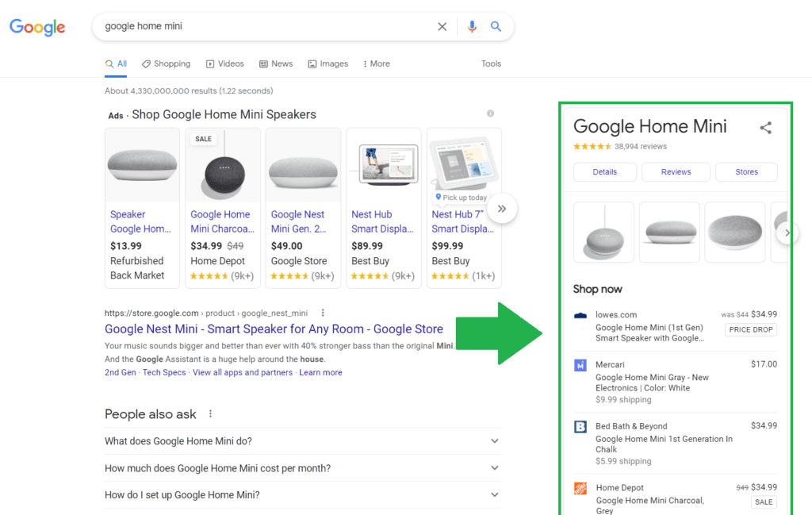The image size is (812, 515).
Task: Switch to the Images tab
Action: (x=327, y=63)
